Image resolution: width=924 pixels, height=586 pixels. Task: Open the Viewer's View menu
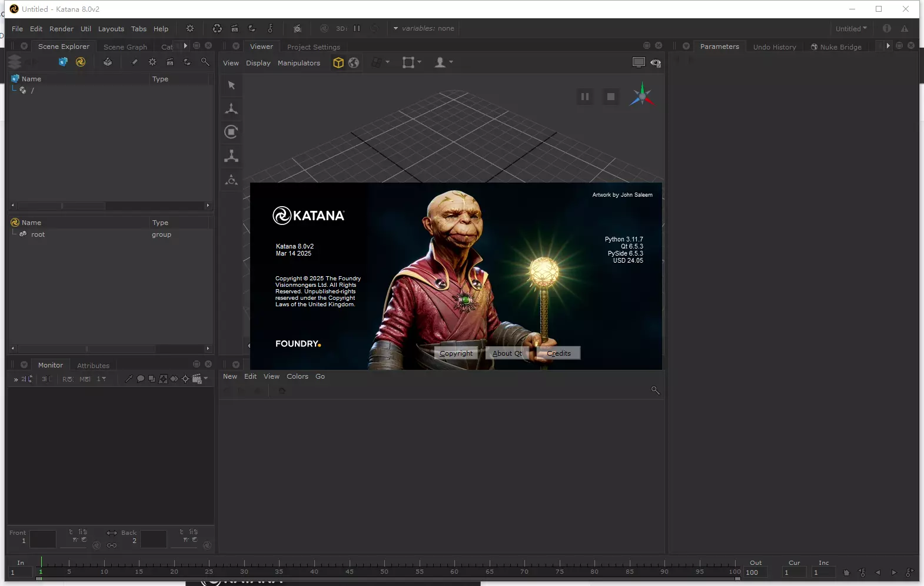tap(231, 63)
